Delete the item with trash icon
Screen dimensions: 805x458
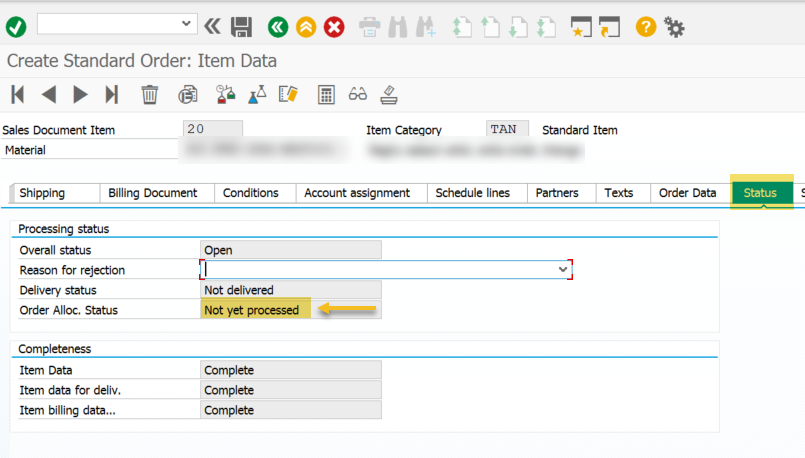click(x=150, y=95)
